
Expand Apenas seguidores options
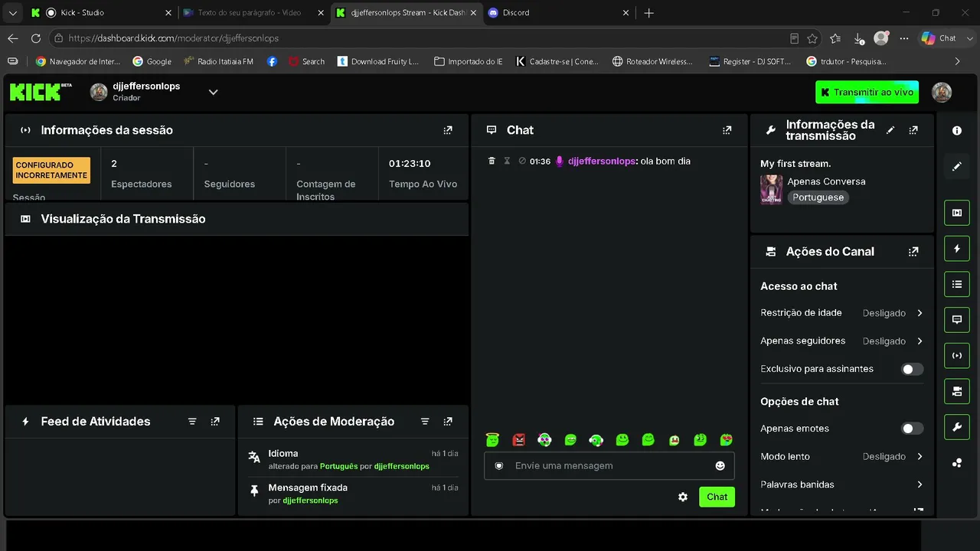(x=920, y=341)
